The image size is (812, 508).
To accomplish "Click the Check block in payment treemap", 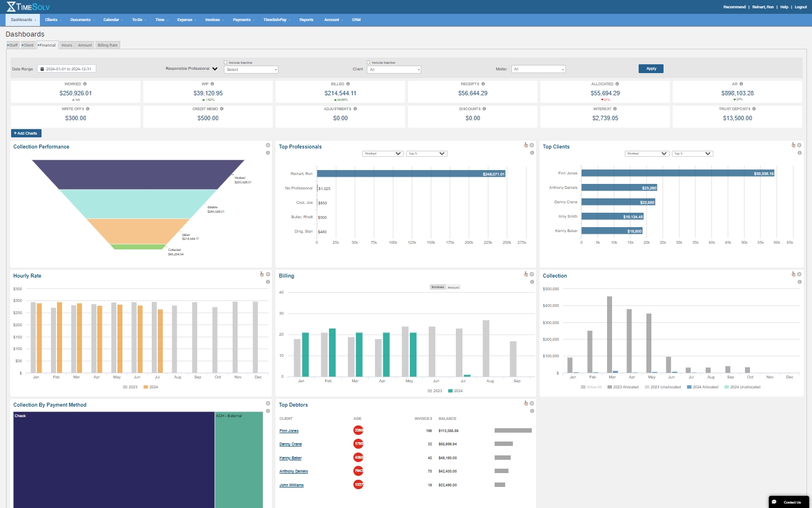I will (114, 460).
